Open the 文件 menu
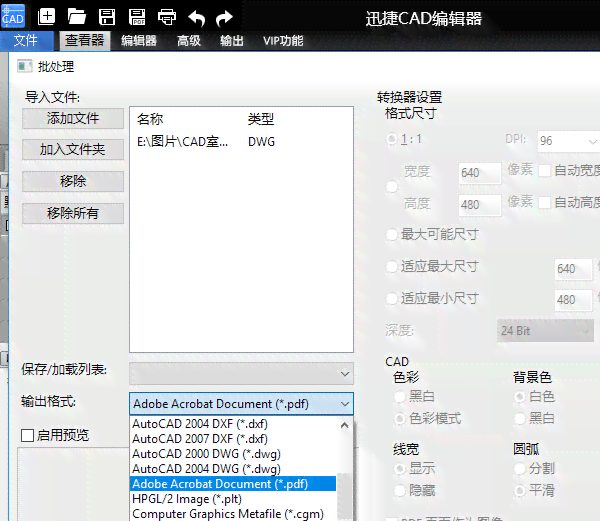The image size is (600, 521). [26, 40]
